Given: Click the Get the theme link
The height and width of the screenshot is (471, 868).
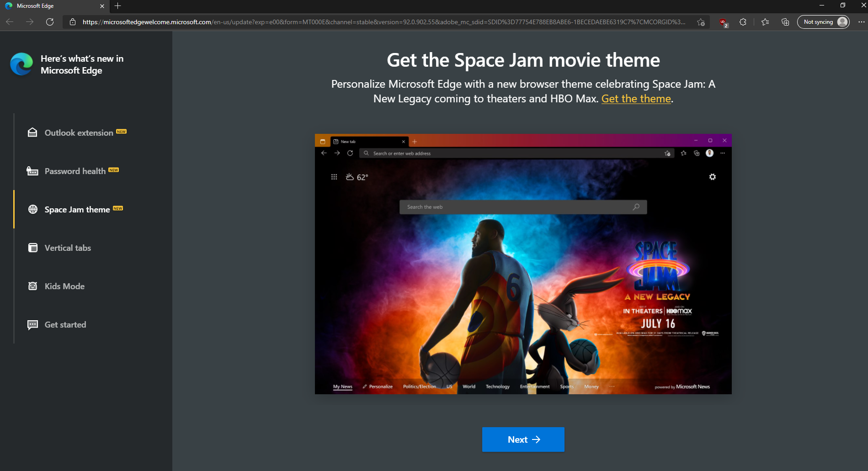Looking at the screenshot, I should coord(636,99).
